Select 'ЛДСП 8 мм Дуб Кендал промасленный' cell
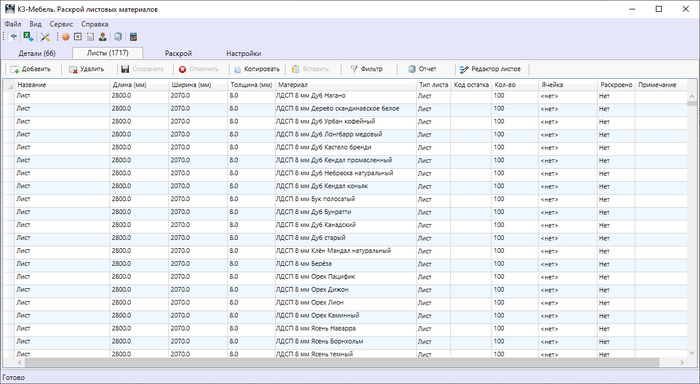The height and width of the screenshot is (384, 700). coord(346,161)
